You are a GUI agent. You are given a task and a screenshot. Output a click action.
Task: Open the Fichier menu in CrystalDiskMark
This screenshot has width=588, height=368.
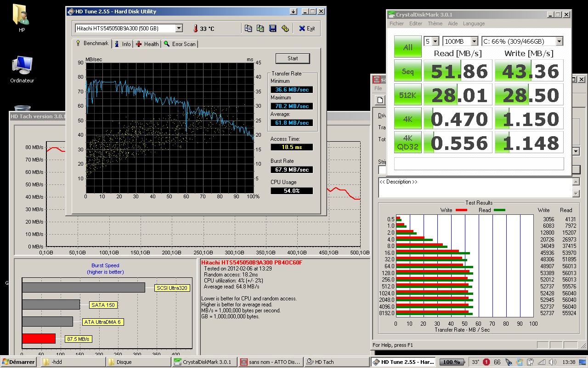[x=396, y=23]
